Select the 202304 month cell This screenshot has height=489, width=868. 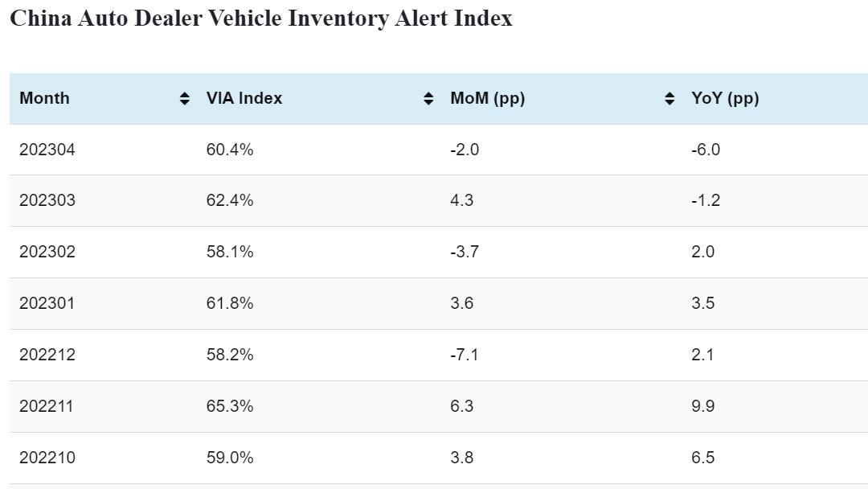tap(47, 149)
